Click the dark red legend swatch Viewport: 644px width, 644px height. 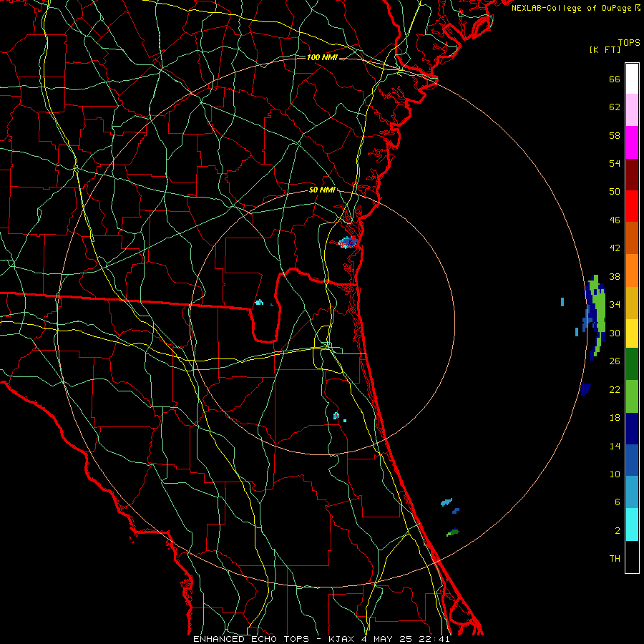point(632,175)
